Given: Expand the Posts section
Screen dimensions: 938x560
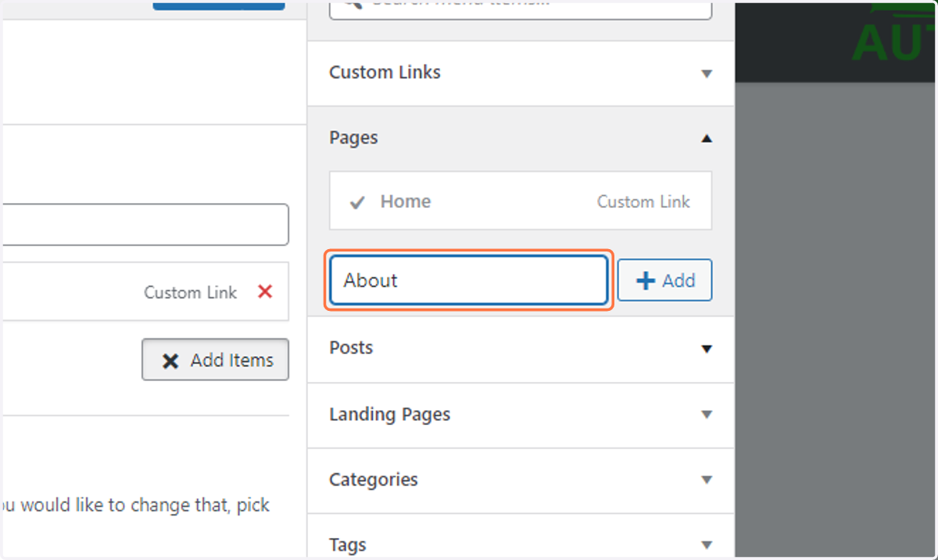Looking at the screenshot, I should pyautogui.click(x=521, y=348).
